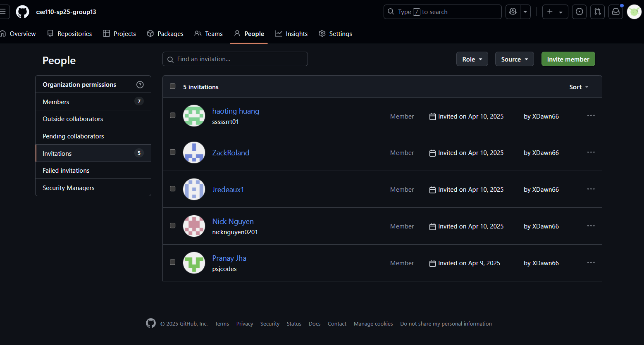
Task: Check the box for Pranay Jha
Action: point(173,262)
